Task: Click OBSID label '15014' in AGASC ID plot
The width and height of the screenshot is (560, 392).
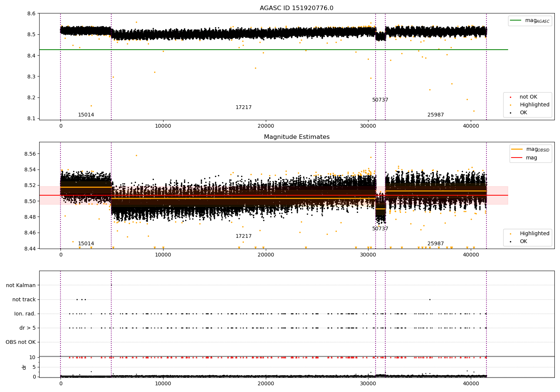Action: (86, 115)
